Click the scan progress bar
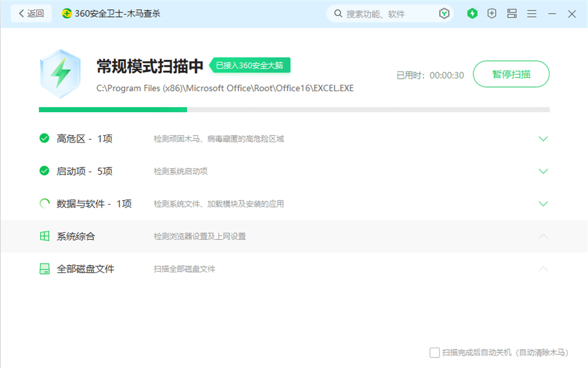 coord(294,109)
